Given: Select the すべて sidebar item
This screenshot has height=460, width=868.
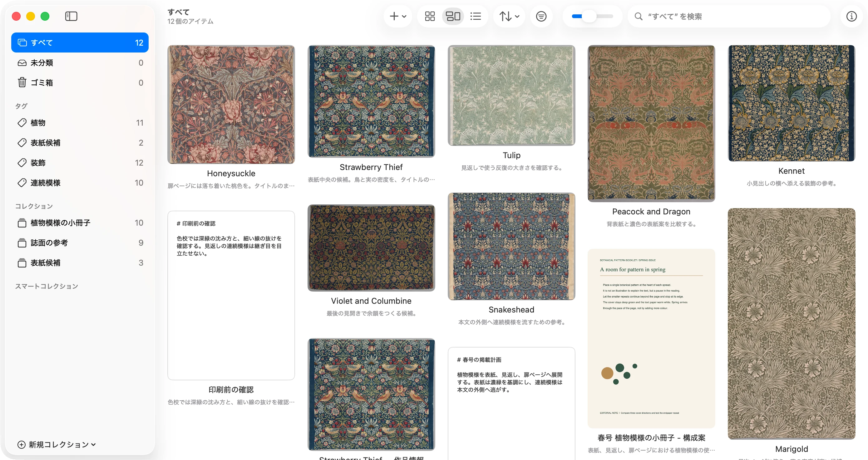Looking at the screenshot, I should tap(80, 42).
